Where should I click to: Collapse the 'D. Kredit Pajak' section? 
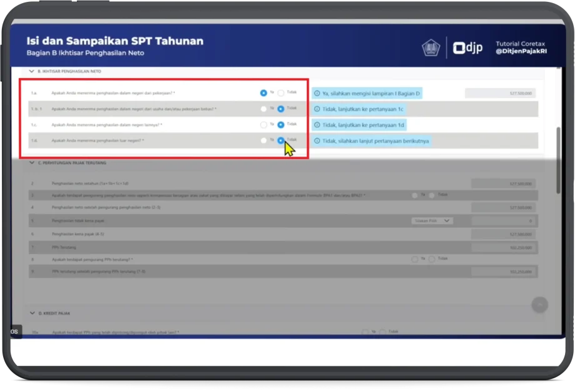point(32,313)
